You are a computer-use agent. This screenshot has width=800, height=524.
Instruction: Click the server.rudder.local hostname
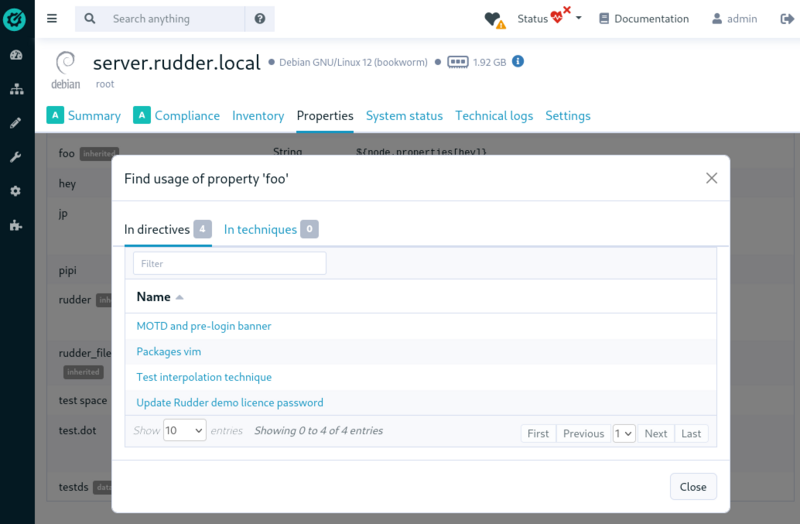click(177, 63)
